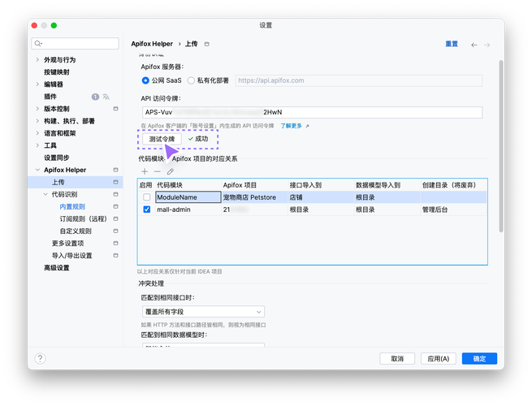The width and height of the screenshot is (532, 406).
Task: Click the 应用(A) button
Action: point(439,359)
